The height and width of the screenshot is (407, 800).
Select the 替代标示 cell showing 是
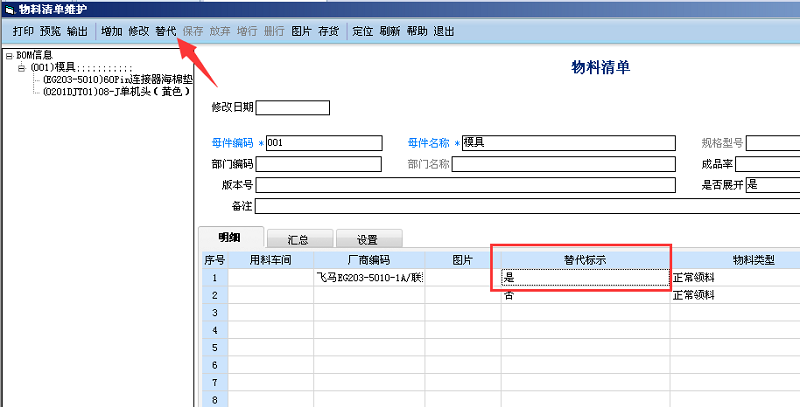click(x=585, y=277)
